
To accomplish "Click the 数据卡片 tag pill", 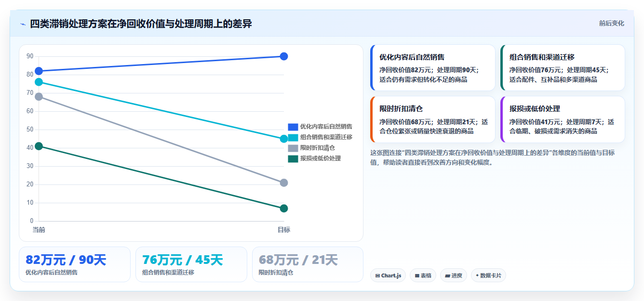I will coord(488,275).
